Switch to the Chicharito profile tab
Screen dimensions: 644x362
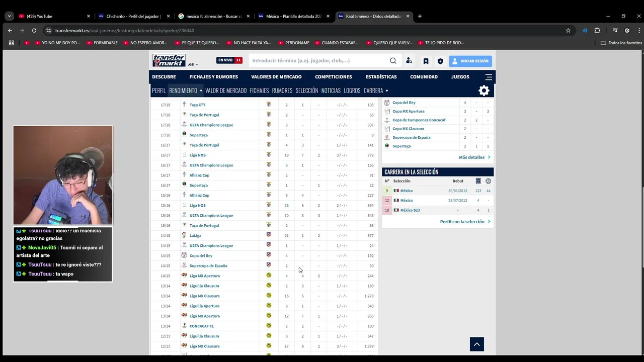tap(134, 16)
